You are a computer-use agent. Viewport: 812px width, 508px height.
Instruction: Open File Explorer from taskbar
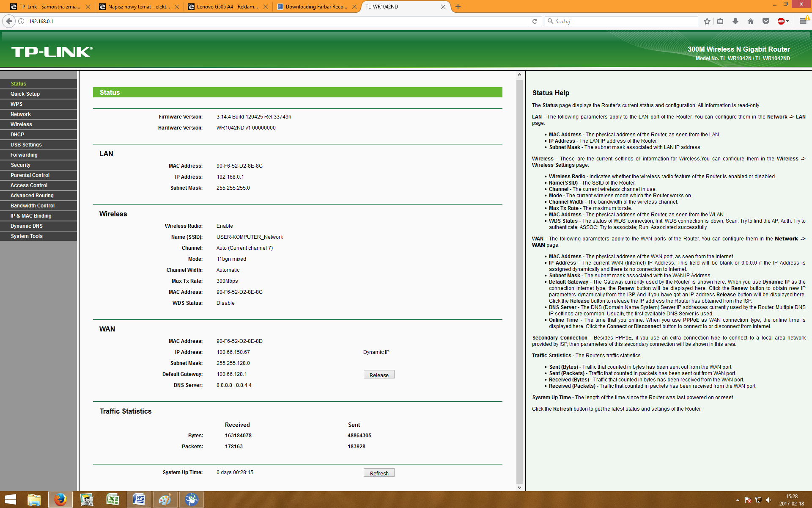(x=34, y=500)
